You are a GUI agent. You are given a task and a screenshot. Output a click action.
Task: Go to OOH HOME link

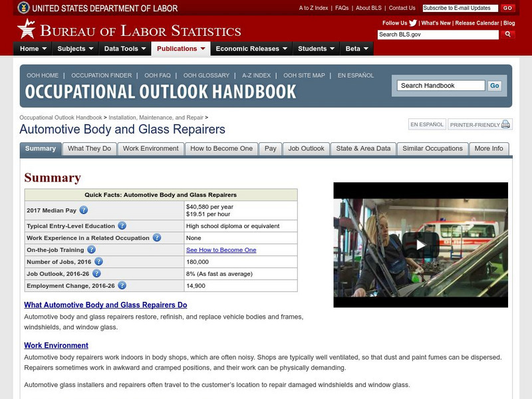[x=43, y=75]
